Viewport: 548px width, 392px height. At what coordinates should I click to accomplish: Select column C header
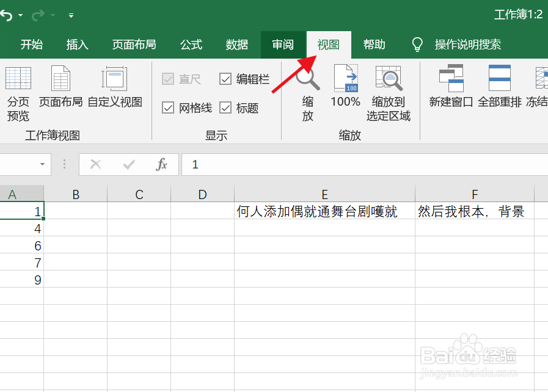click(x=139, y=194)
